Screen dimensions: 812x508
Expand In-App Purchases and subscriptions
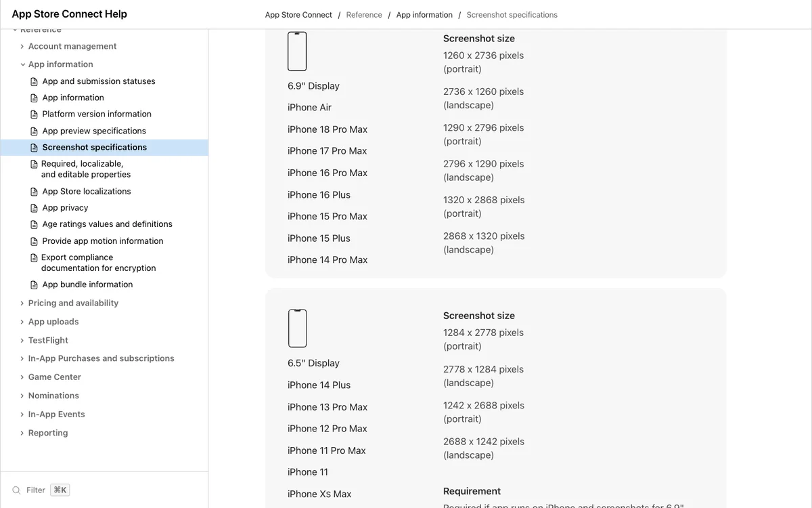(x=22, y=359)
